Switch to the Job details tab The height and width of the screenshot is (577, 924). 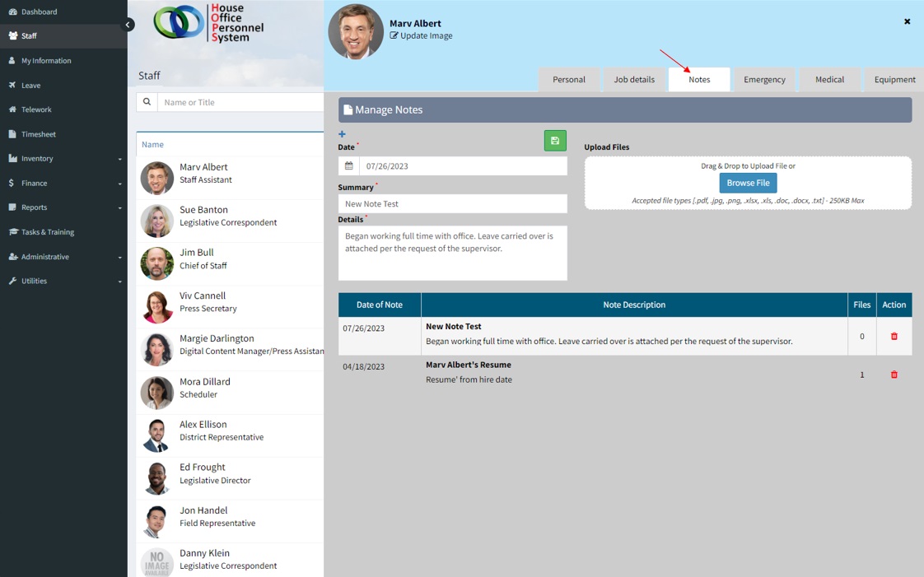tap(633, 80)
